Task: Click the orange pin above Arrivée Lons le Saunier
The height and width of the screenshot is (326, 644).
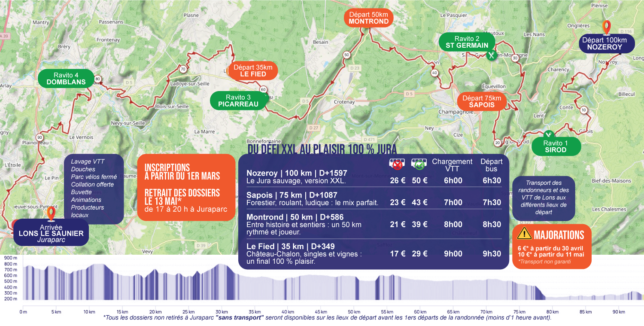Action: 52,213
